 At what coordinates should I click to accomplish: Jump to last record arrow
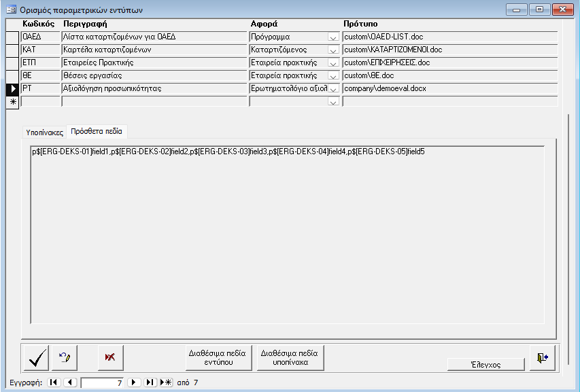click(x=150, y=382)
